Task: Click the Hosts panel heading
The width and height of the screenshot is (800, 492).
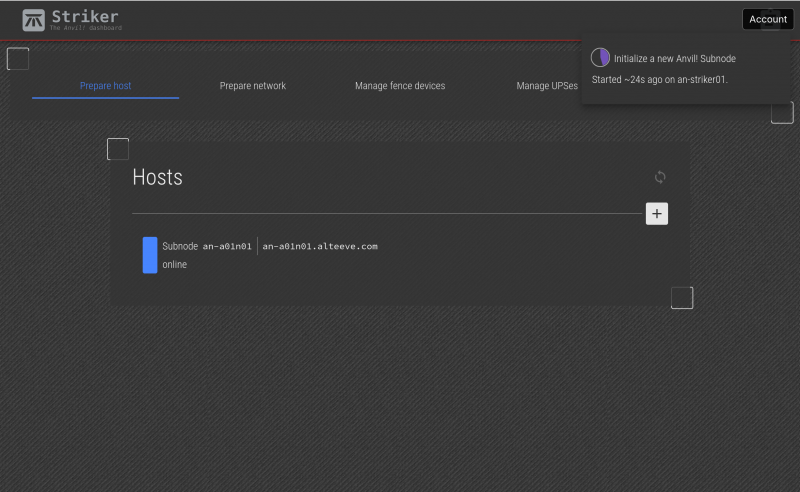Action: [158, 178]
